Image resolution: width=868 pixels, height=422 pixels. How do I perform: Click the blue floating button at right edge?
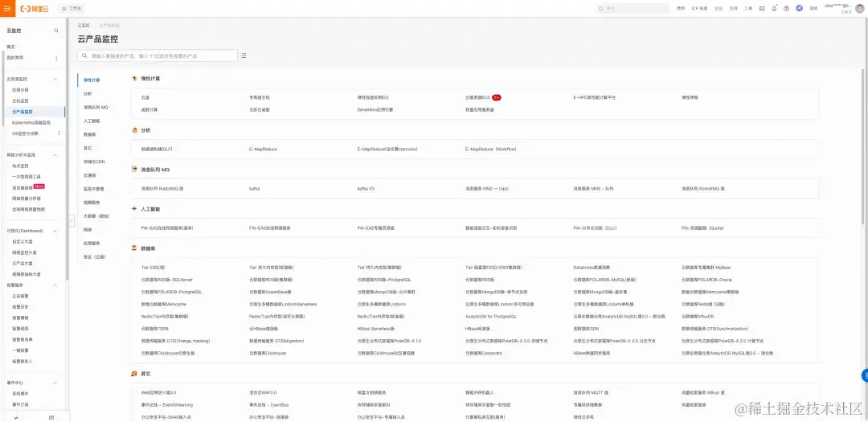pyautogui.click(x=865, y=375)
